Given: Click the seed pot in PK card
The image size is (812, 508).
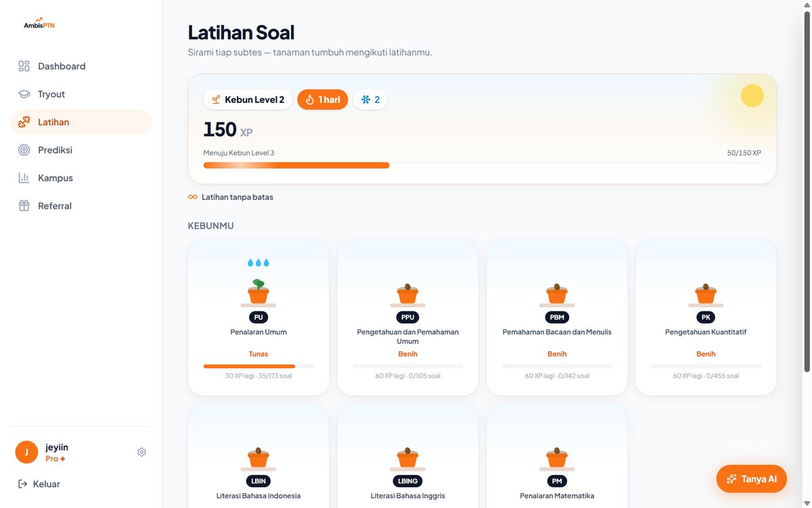Looking at the screenshot, I should coord(706,295).
